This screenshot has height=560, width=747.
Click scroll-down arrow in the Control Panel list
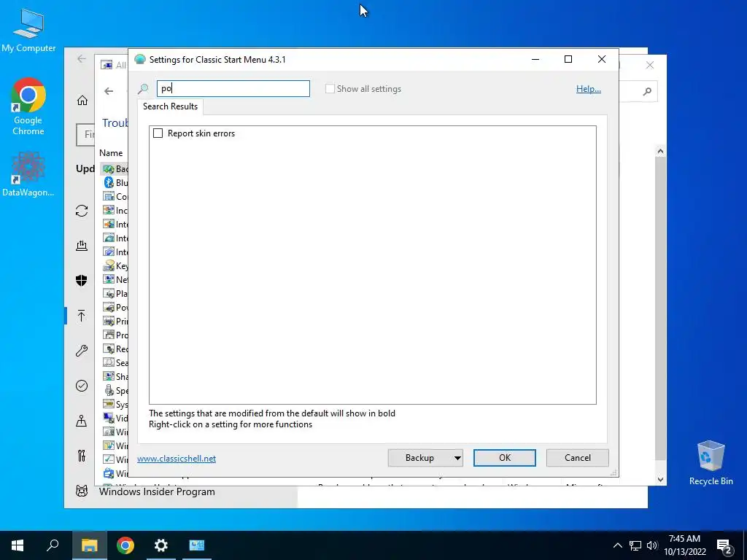(x=660, y=480)
